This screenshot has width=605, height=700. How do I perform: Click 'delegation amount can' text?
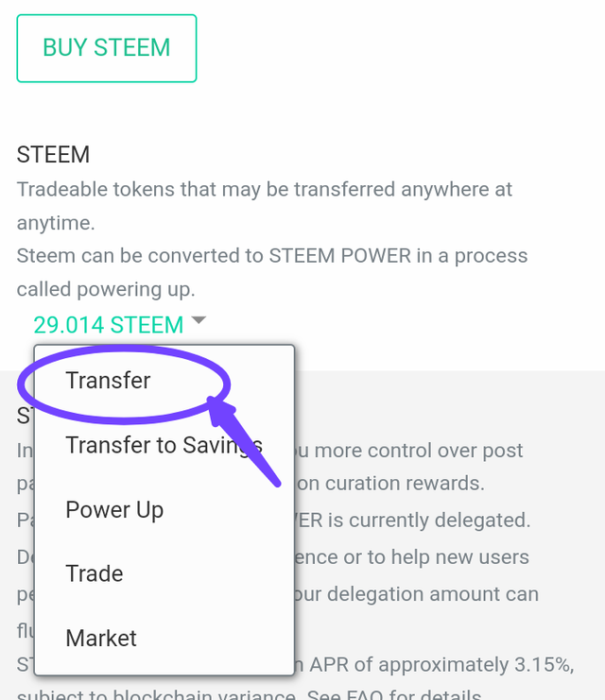[423, 595]
